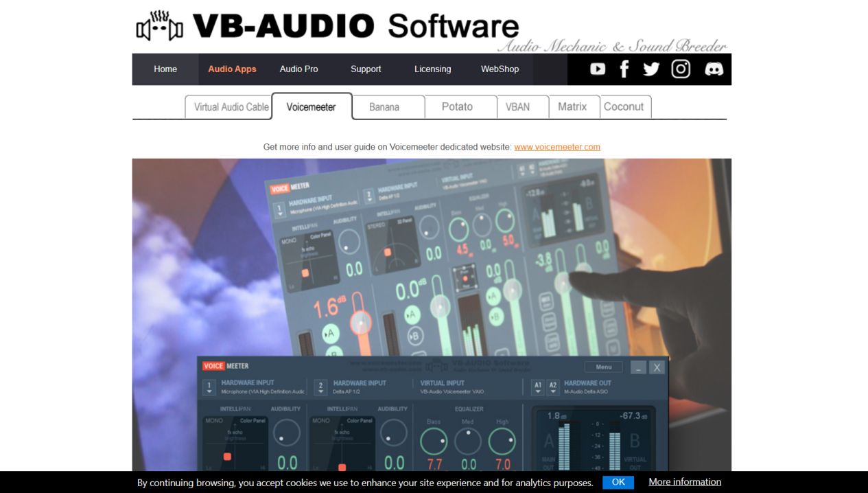Open the VB-Audio Discord icon
This screenshot has width=868, height=493.
(x=714, y=69)
